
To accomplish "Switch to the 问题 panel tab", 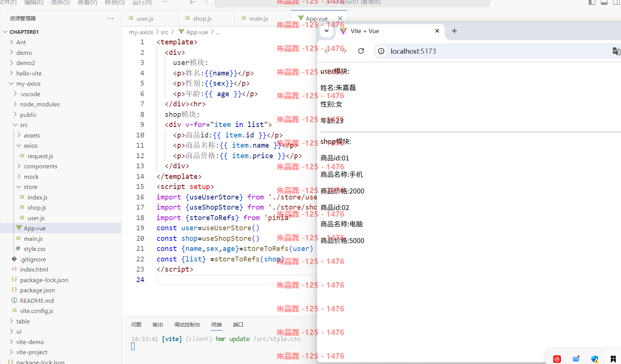I will (136, 325).
